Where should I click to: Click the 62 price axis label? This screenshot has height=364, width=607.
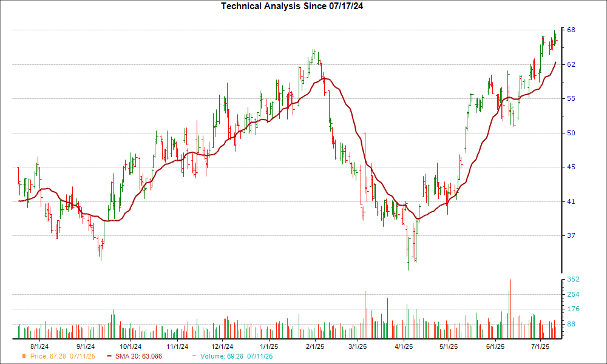[571, 64]
